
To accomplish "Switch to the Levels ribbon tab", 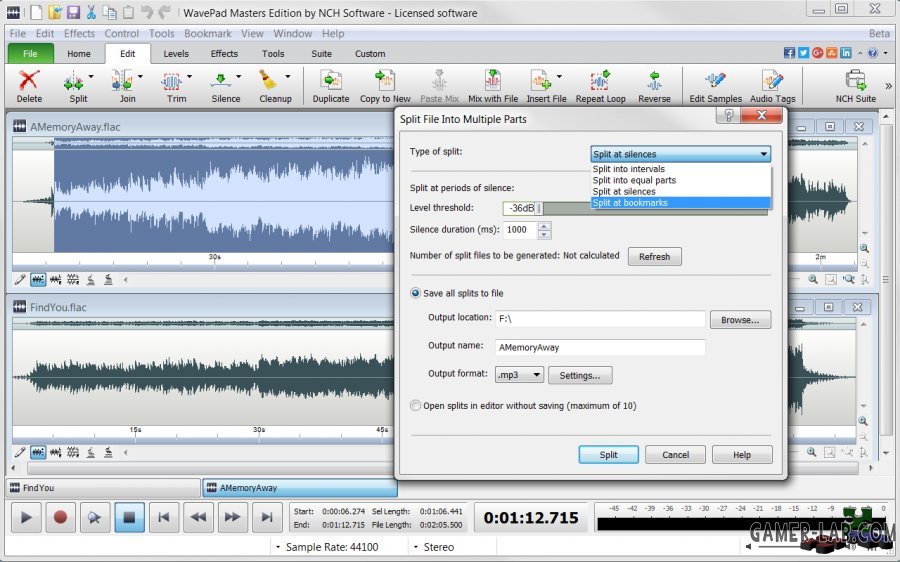I will point(176,53).
